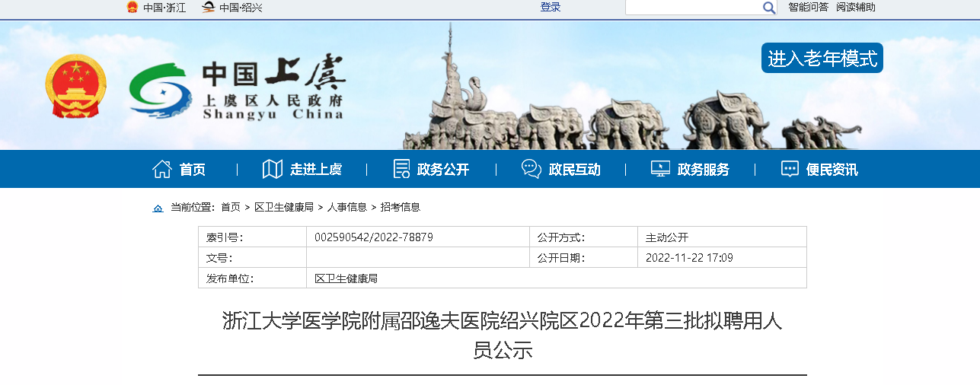Screen dimensions: 980x385
Task: Click the document icon beside 政务公开
Action: tap(401, 169)
